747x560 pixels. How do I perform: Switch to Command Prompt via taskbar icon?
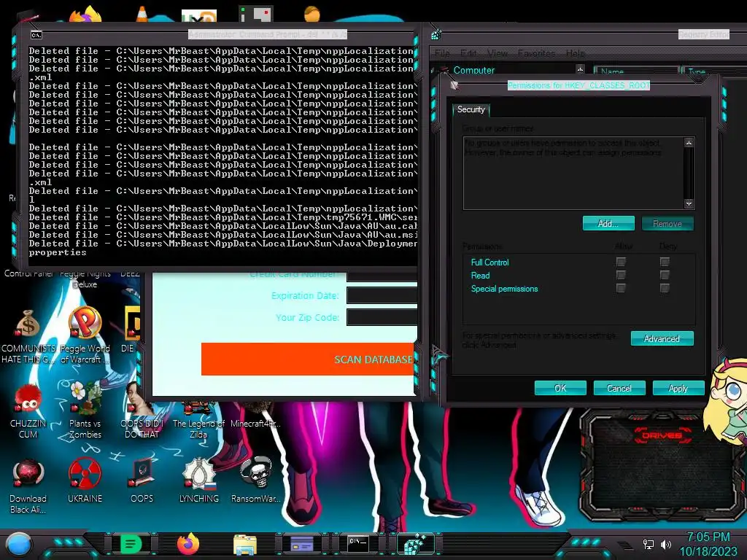(357, 544)
